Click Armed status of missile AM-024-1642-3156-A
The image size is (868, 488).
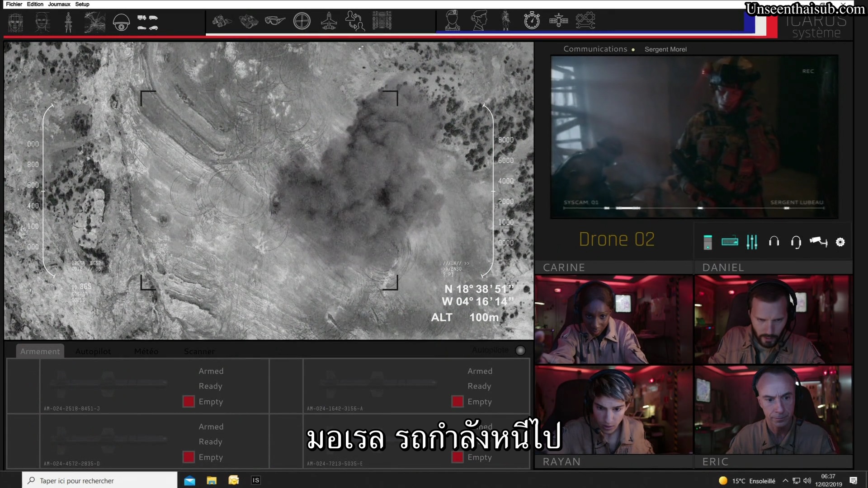480,371
